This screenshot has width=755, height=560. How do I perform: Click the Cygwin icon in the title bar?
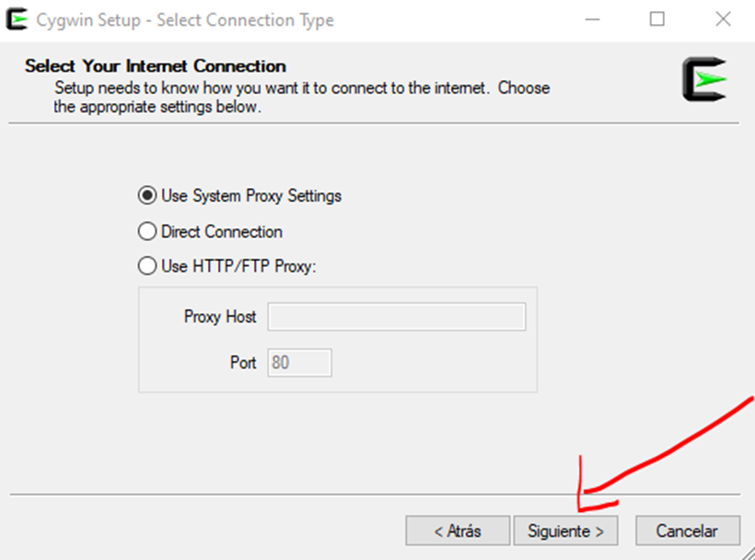[17, 19]
